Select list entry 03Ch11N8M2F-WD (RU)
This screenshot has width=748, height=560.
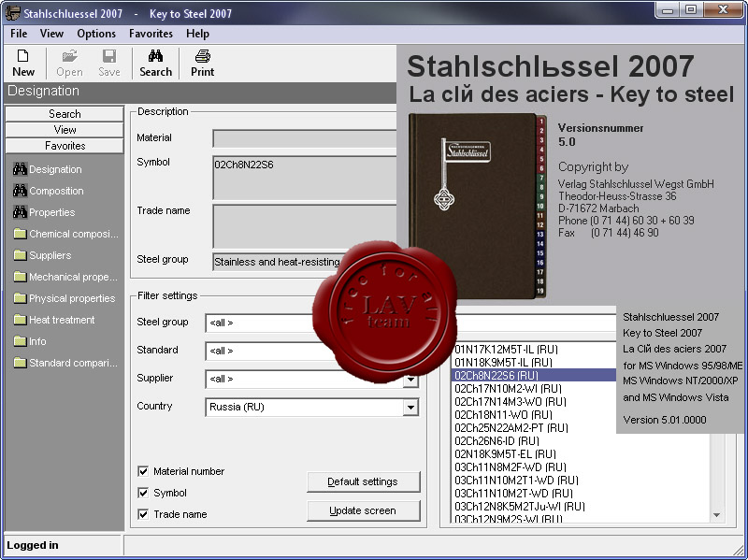coord(510,467)
